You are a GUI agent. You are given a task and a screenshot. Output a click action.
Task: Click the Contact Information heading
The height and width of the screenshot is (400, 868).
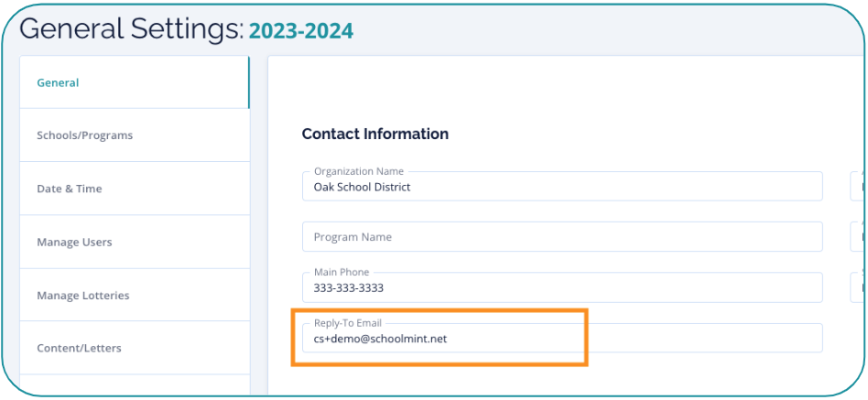click(x=374, y=135)
